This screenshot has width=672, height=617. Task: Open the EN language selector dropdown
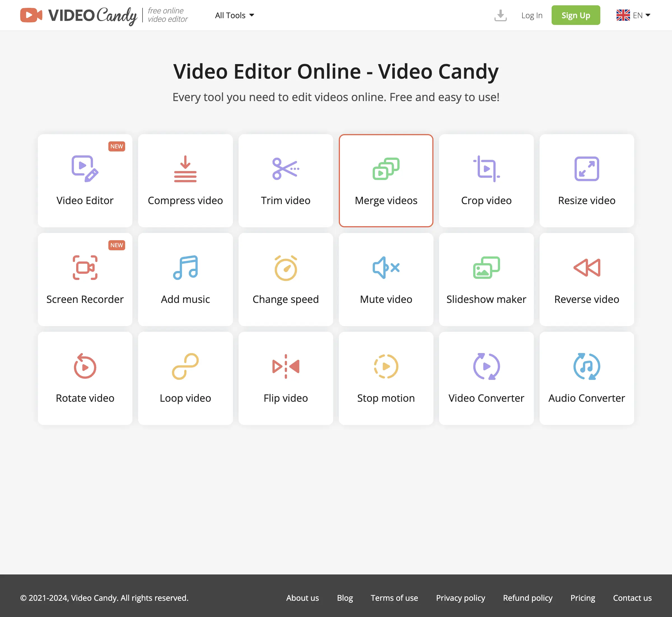(633, 15)
